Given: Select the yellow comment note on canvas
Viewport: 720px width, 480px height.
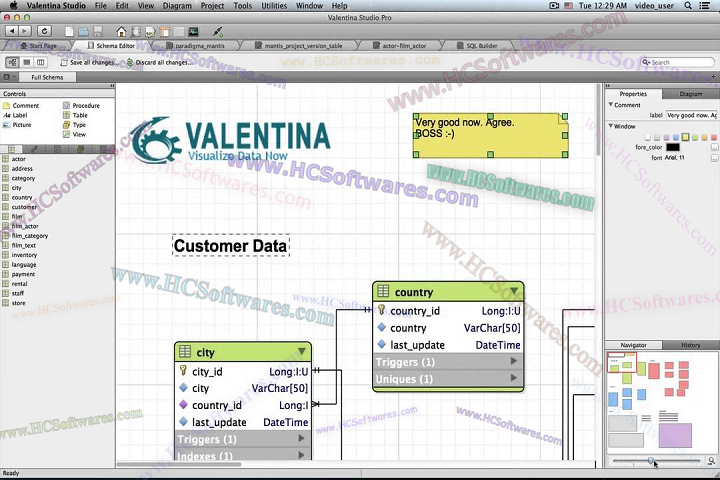Looking at the screenshot, I should (490, 136).
